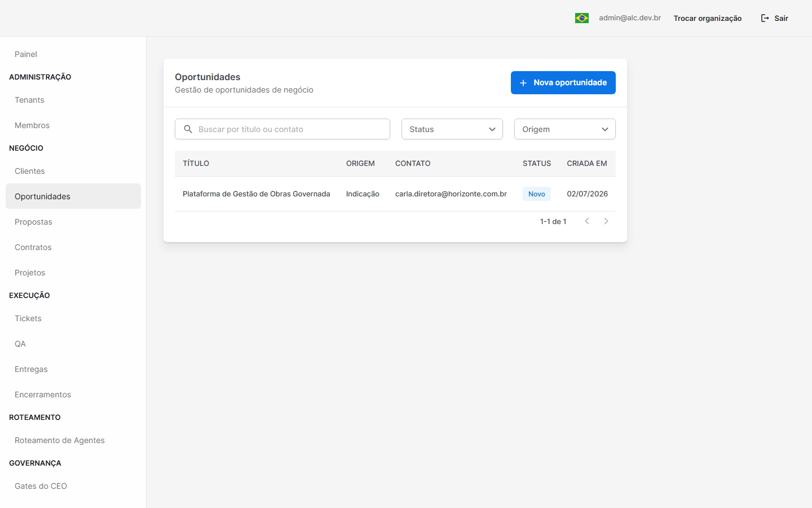
Task: Open Painel in sidebar
Action: point(73,54)
